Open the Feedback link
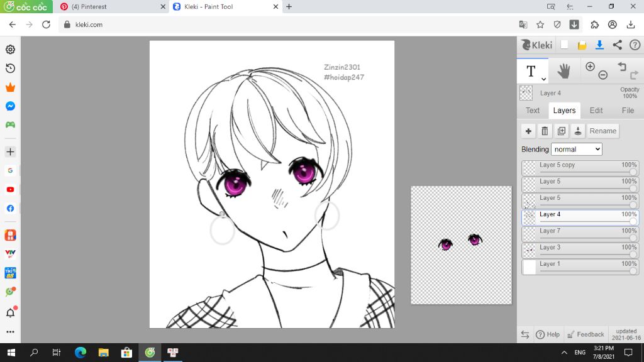This screenshot has height=362, width=644. pyautogui.click(x=586, y=334)
